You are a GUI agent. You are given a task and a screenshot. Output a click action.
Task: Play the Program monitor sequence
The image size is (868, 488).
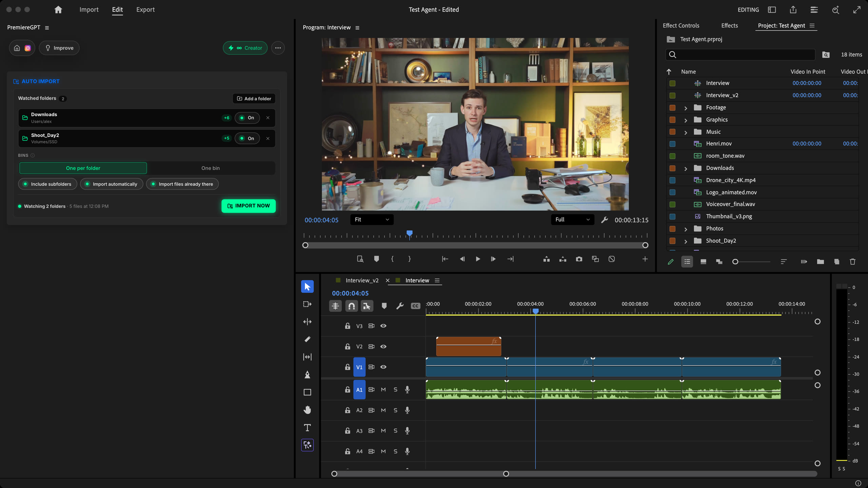click(x=477, y=259)
